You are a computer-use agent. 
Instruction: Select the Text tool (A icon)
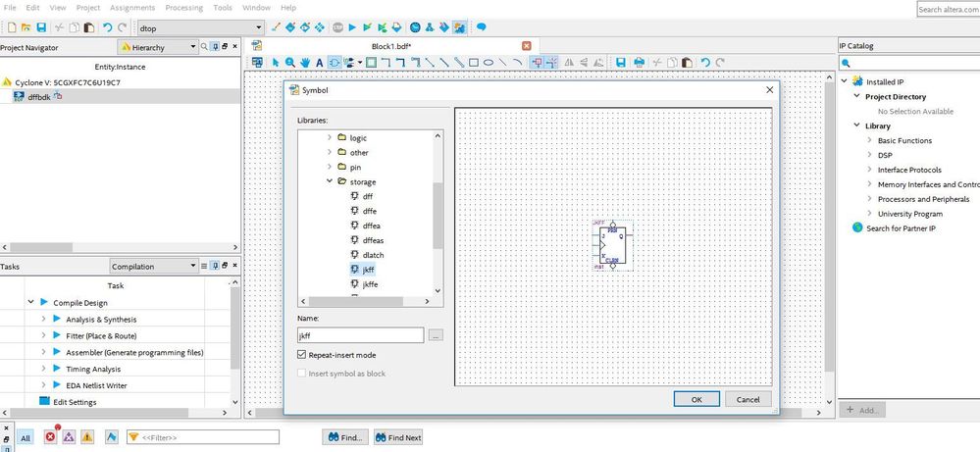[x=320, y=63]
